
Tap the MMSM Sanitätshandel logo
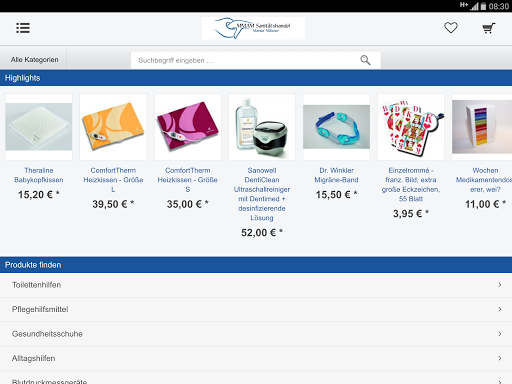pos(253,28)
